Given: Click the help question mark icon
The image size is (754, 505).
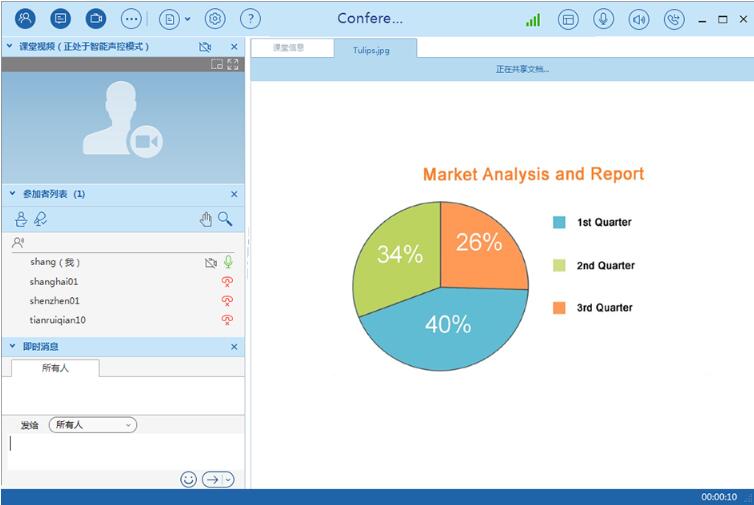Looking at the screenshot, I should pyautogui.click(x=251, y=18).
